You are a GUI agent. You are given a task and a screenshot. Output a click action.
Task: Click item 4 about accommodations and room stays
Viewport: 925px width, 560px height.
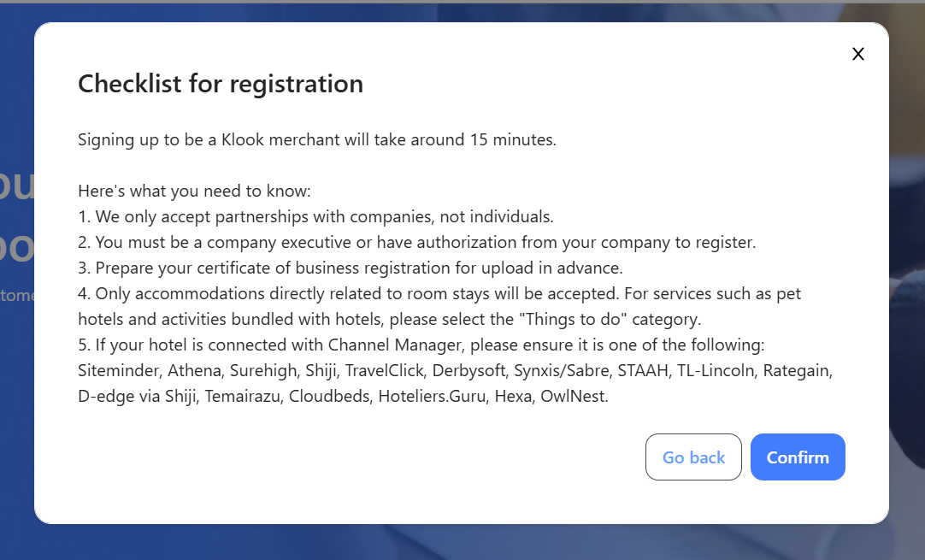[439, 294]
